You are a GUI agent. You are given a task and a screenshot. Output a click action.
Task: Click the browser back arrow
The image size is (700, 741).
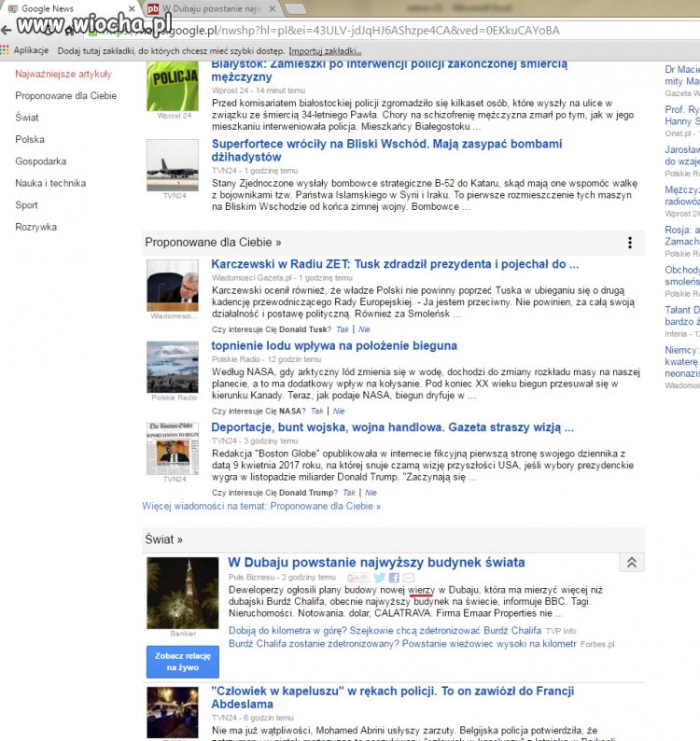point(7,31)
